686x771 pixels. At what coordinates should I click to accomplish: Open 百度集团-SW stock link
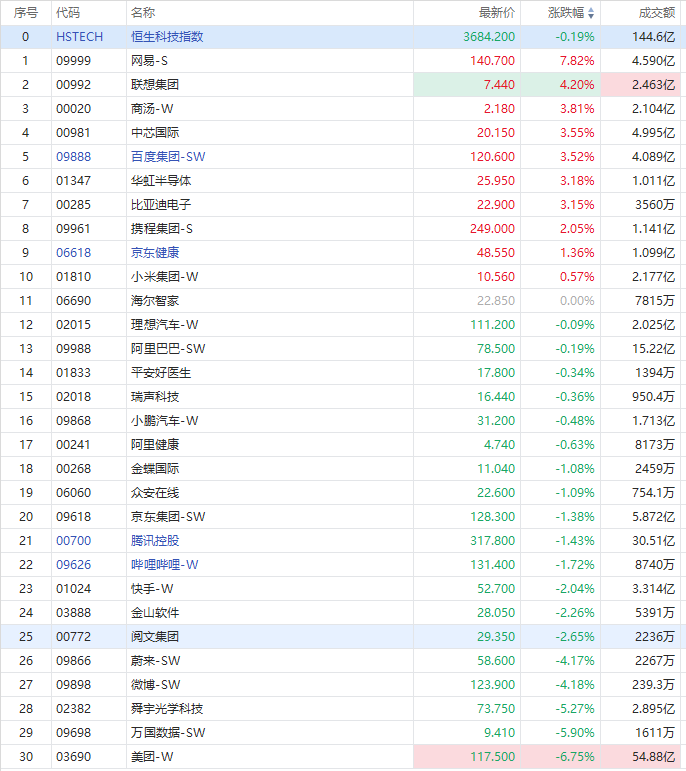click(x=168, y=157)
